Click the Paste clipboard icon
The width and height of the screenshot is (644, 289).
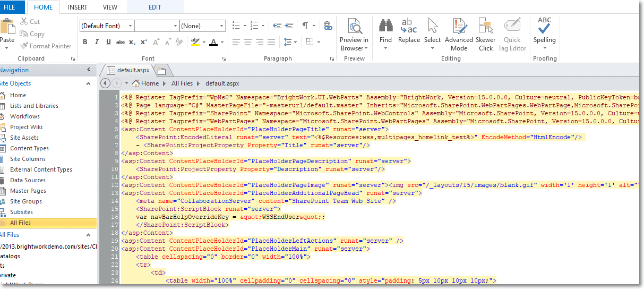click(x=7, y=26)
